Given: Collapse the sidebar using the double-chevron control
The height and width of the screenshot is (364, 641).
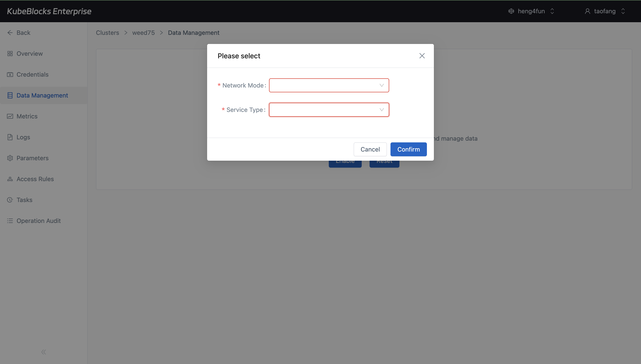Looking at the screenshot, I should 43,352.
